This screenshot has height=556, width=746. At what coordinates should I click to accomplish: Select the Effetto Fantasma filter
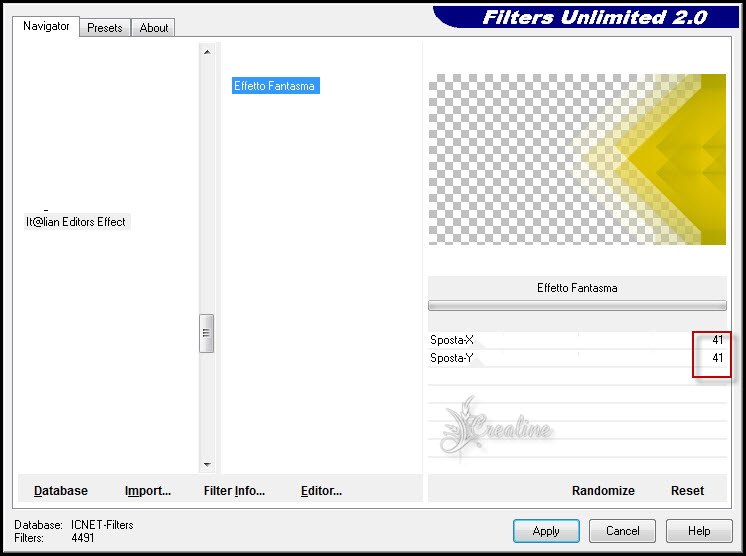pos(274,86)
